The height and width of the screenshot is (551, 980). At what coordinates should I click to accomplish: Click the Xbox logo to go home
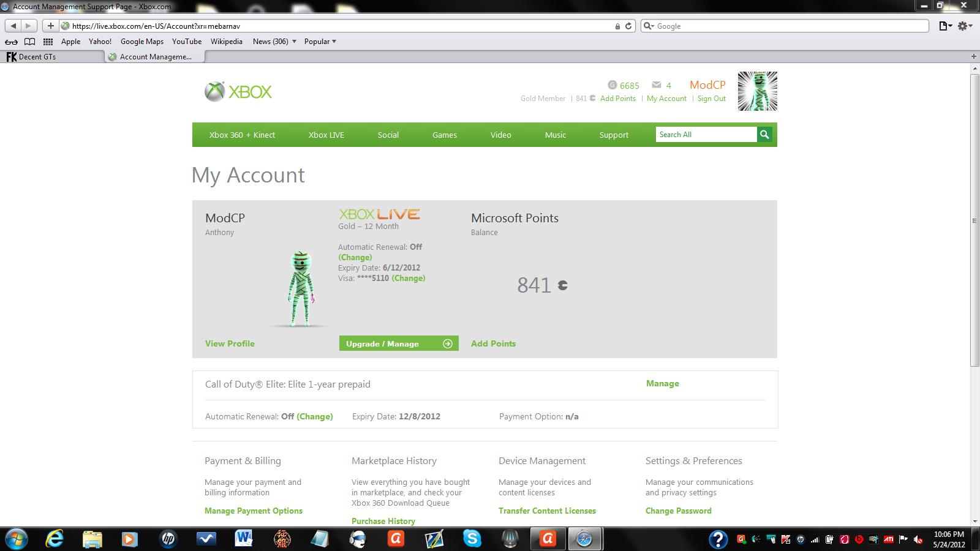238,92
